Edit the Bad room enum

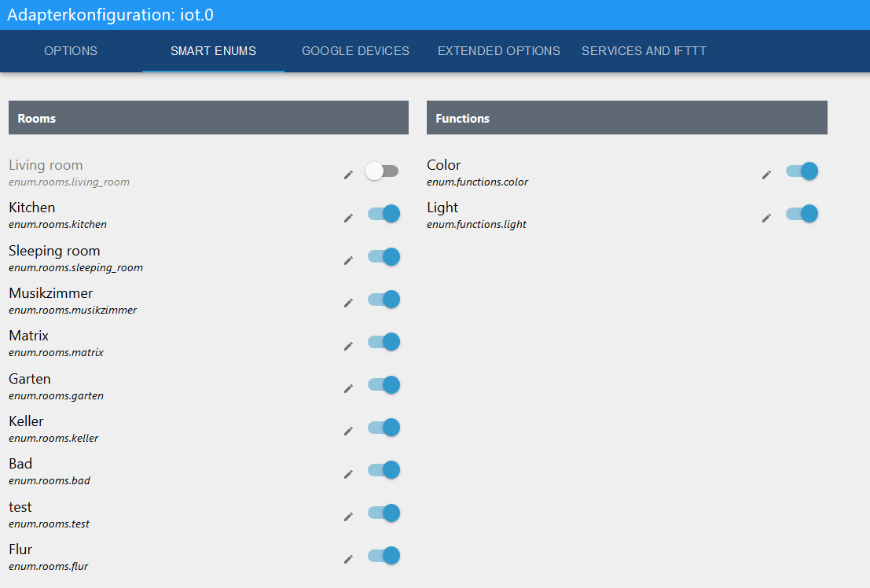click(x=348, y=474)
